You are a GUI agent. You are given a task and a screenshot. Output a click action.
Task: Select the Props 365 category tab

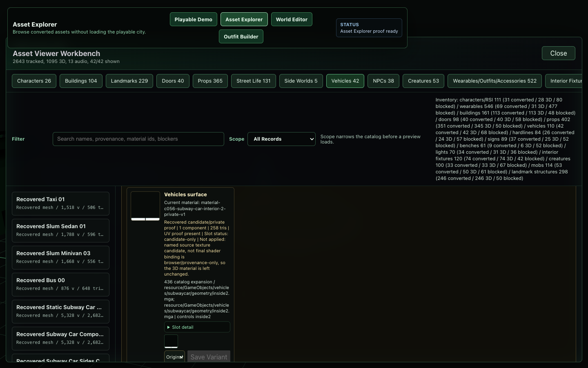[210, 81]
